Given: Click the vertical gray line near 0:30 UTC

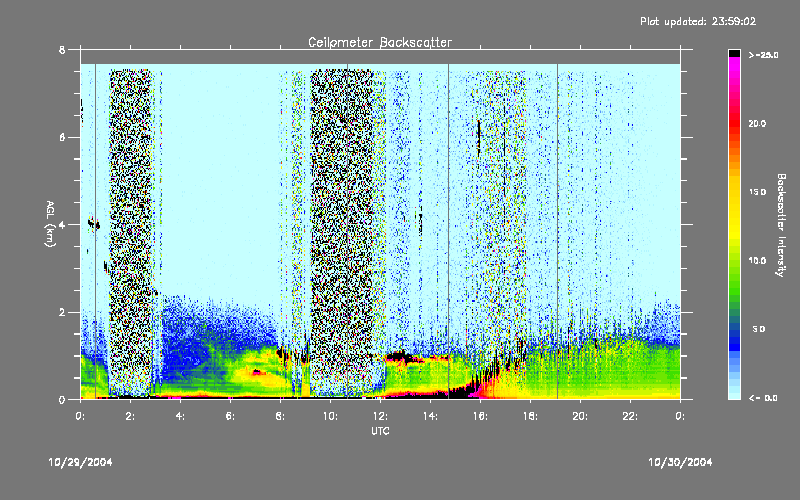Looking at the screenshot, I should pyautogui.click(x=95, y=231).
